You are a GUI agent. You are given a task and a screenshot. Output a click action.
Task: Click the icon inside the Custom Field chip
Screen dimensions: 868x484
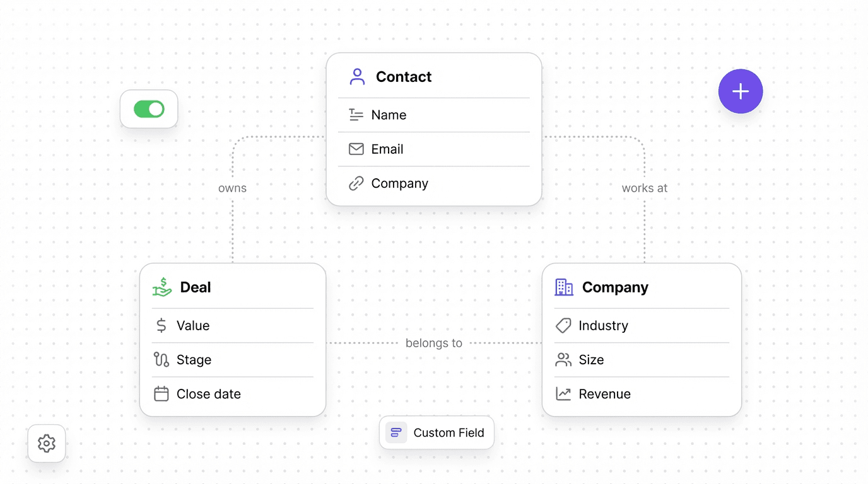click(x=396, y=432)
